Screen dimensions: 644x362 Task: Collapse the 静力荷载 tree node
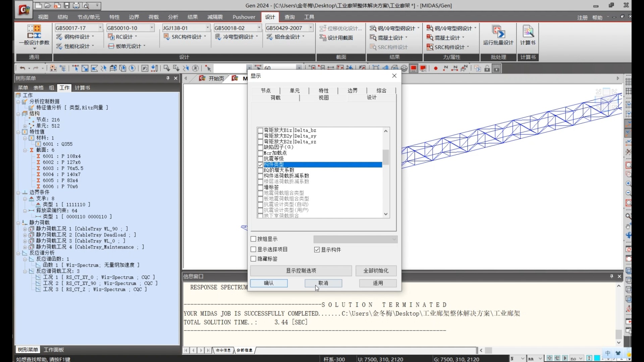point(18,223)
